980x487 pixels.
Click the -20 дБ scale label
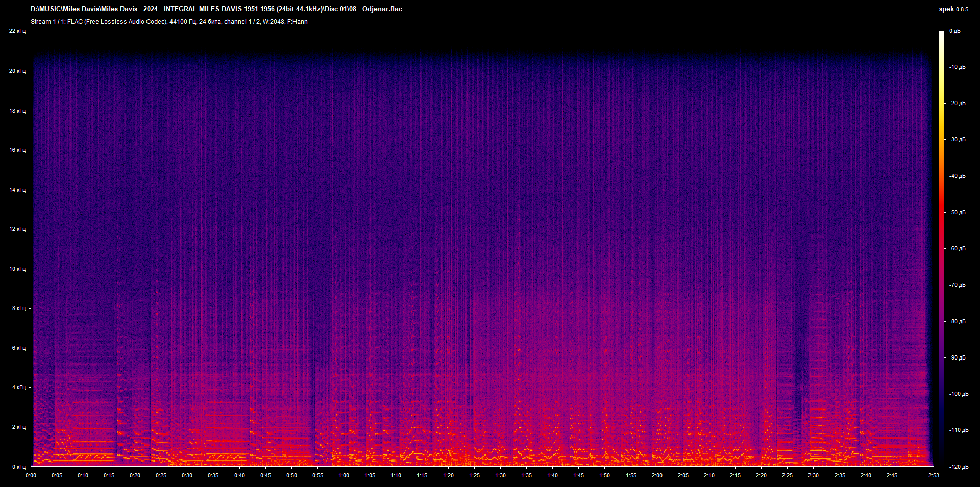pos(957,104)
